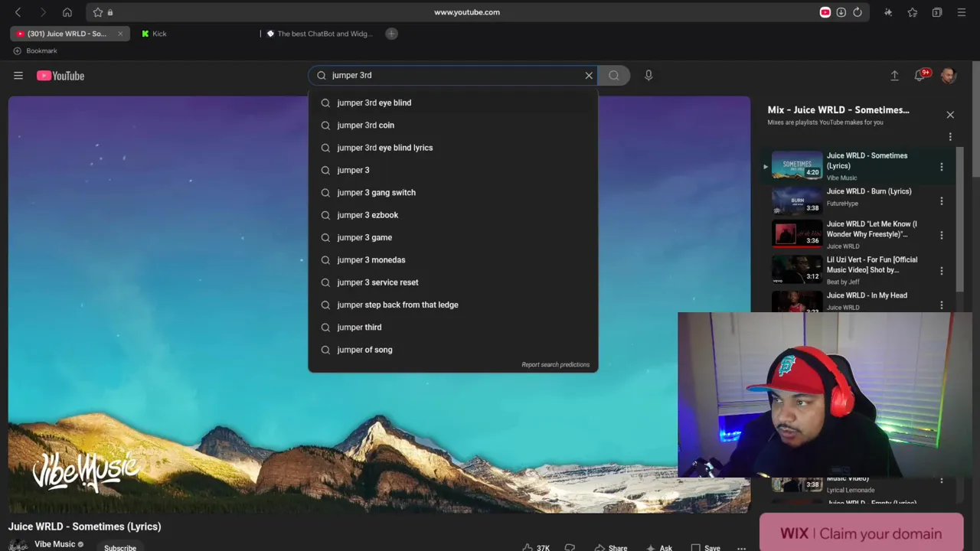Open the YouTube create upload icon
The width and height of the screenshot is (980, 551).
[894, 75]
